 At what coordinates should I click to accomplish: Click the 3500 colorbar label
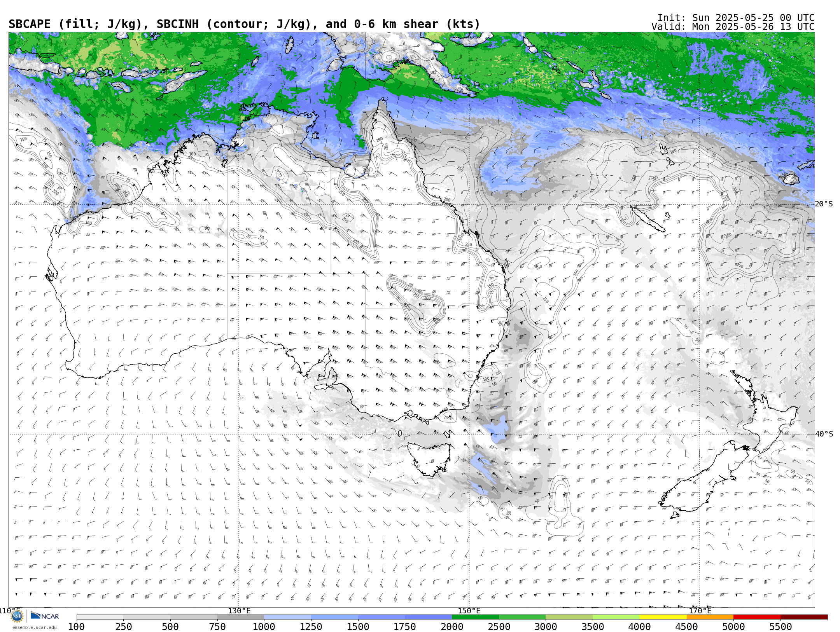click(x=593, y=627)
